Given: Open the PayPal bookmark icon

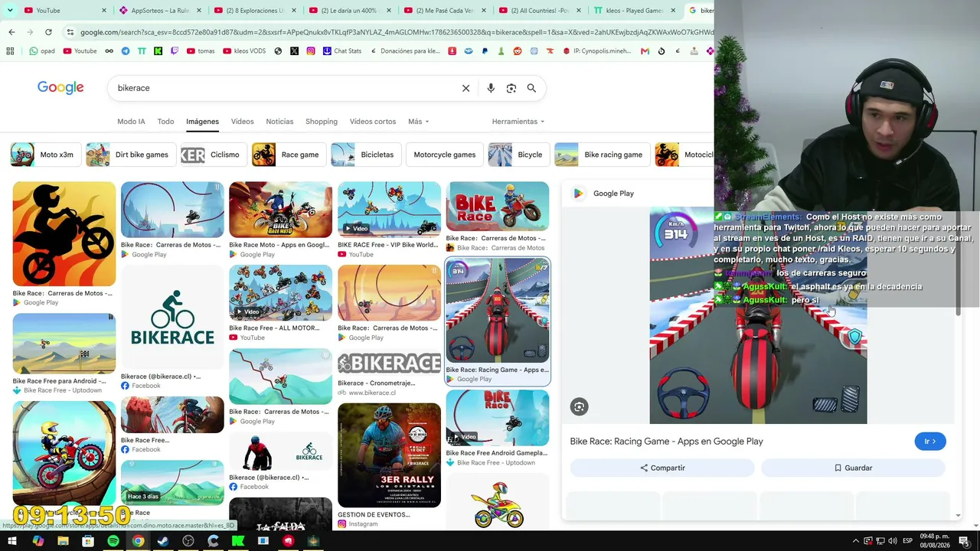Looking at the screenshot, I should point(485,51).
